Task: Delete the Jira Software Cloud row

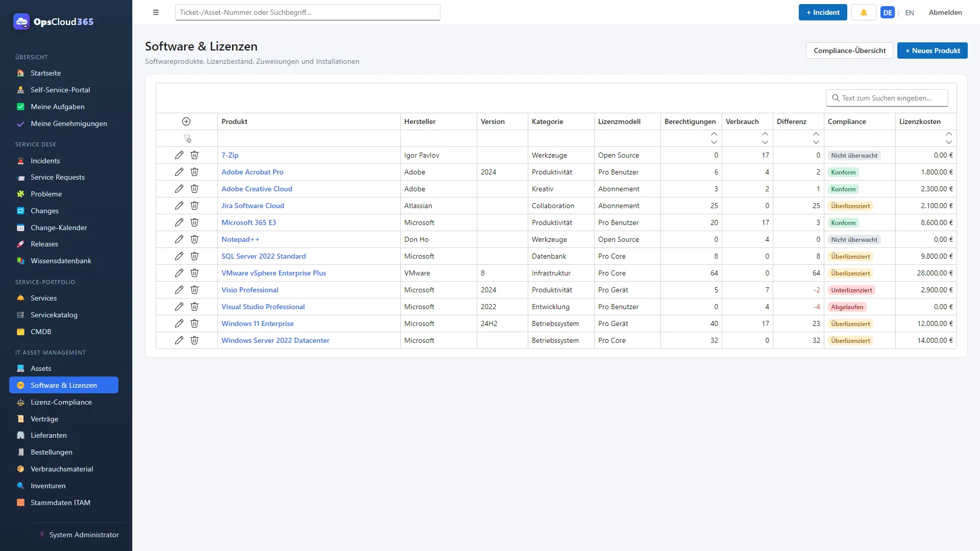Action: click(194, 206)
